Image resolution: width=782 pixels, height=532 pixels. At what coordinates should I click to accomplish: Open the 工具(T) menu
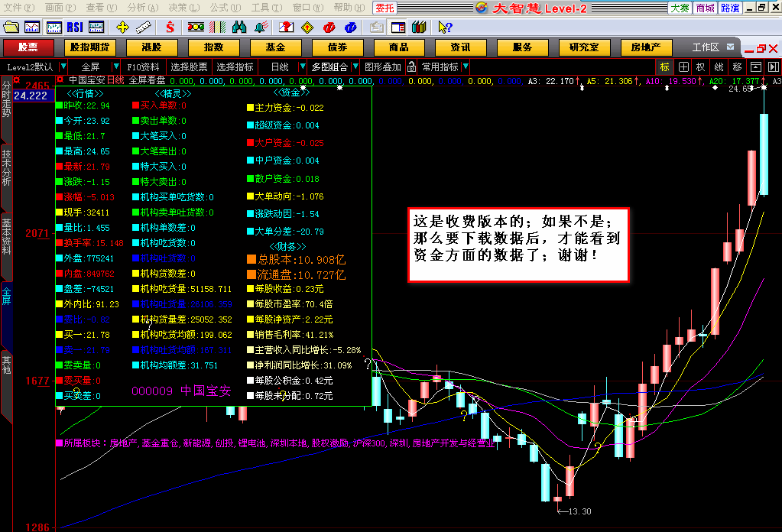(x=266, y=8)
